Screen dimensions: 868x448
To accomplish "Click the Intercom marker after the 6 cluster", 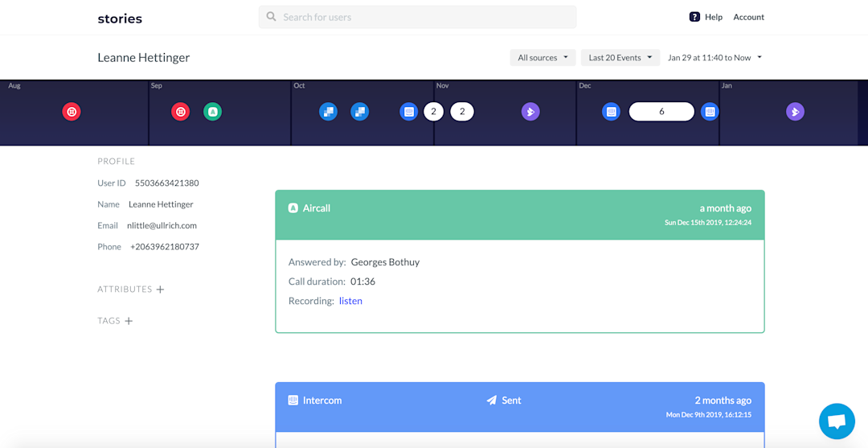I will click(x=710, y=111).
